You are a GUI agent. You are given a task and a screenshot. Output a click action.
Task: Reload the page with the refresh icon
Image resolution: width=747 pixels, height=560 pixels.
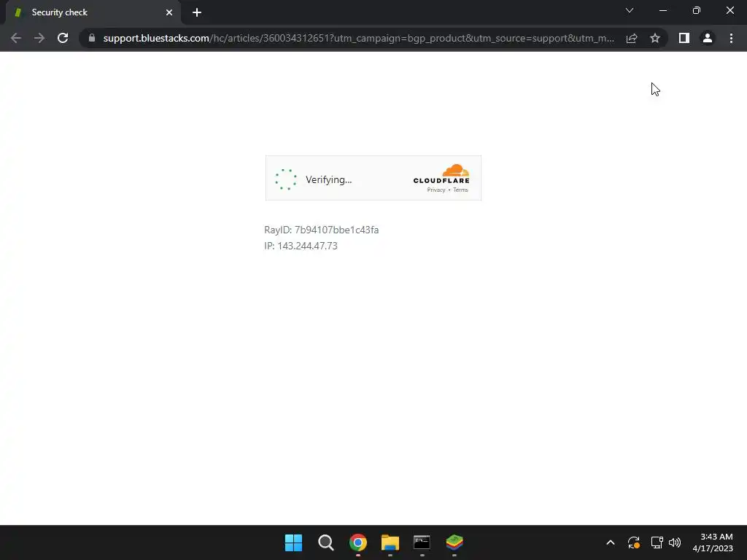[63, 38]
